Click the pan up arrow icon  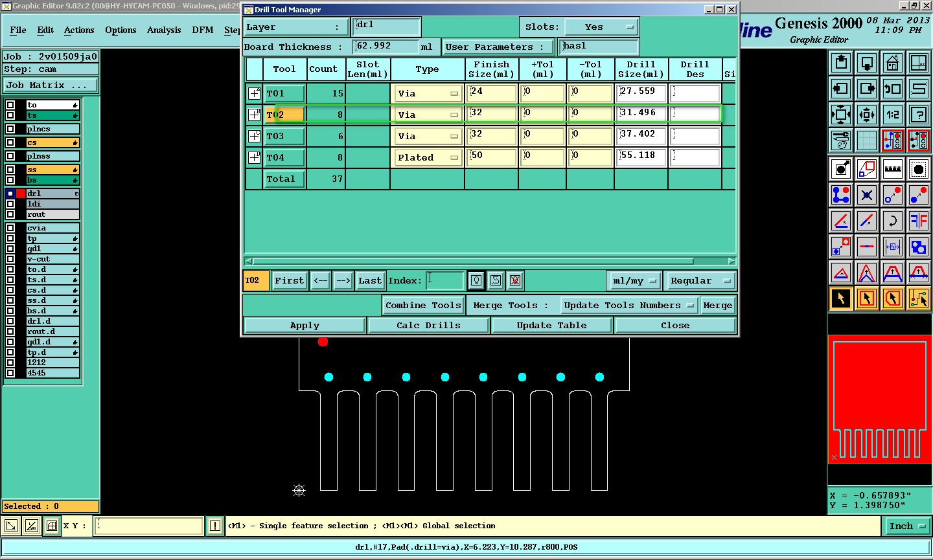point(841,63)
